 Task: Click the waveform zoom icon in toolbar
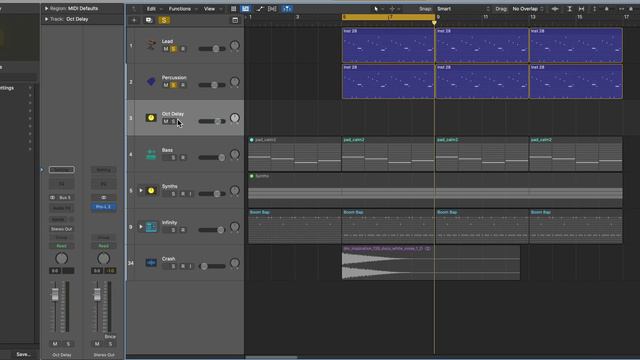coord(555,9)
